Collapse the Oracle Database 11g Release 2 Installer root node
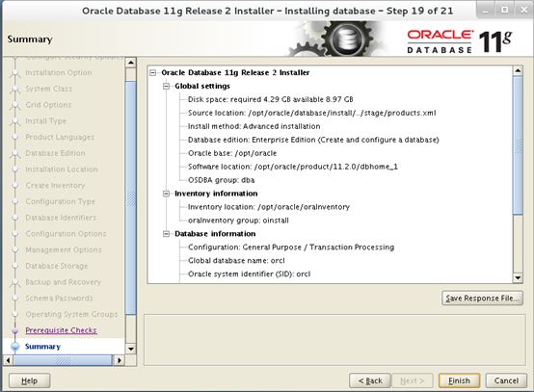Viewport: 534px width, 392px height. click(x=153, y=73)
